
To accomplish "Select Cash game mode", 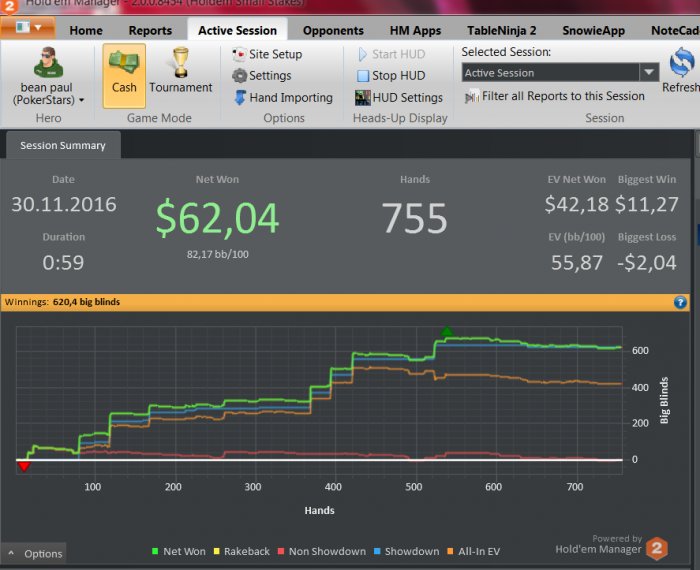I will (x=124, y=75).
